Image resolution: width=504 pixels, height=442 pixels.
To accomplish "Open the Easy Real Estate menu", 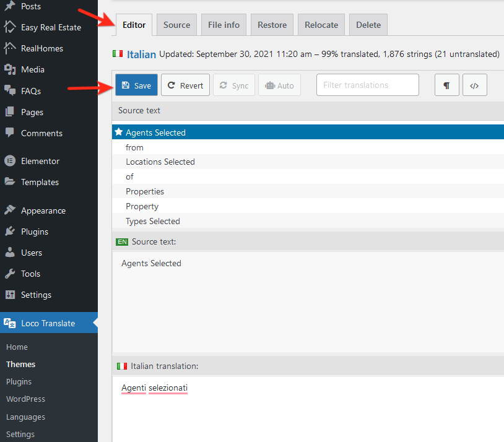I will tap(51, 28).
